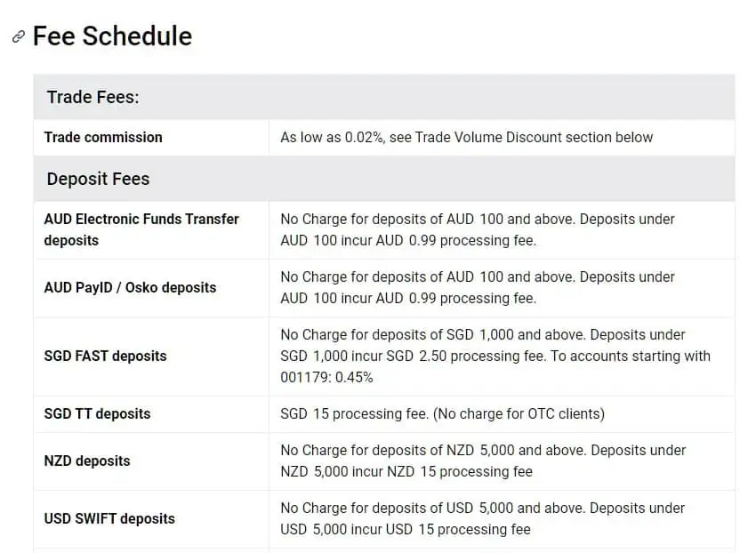
Task: Click NZD deposits row label
Action: coord(87,461)
